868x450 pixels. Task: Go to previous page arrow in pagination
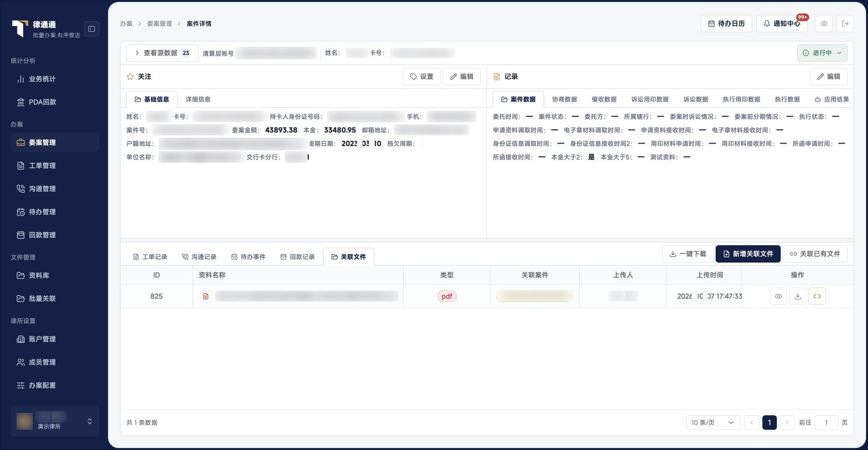[752, 423]
